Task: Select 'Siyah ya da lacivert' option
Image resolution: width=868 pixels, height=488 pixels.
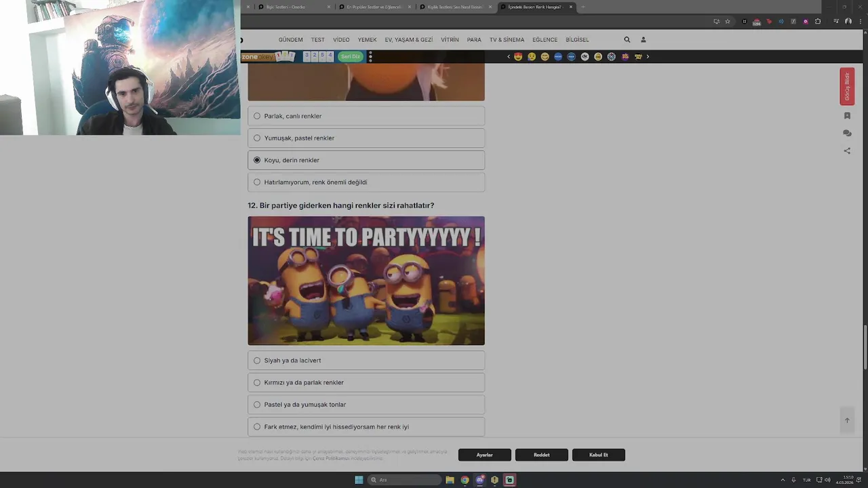Action: [366, 361]
